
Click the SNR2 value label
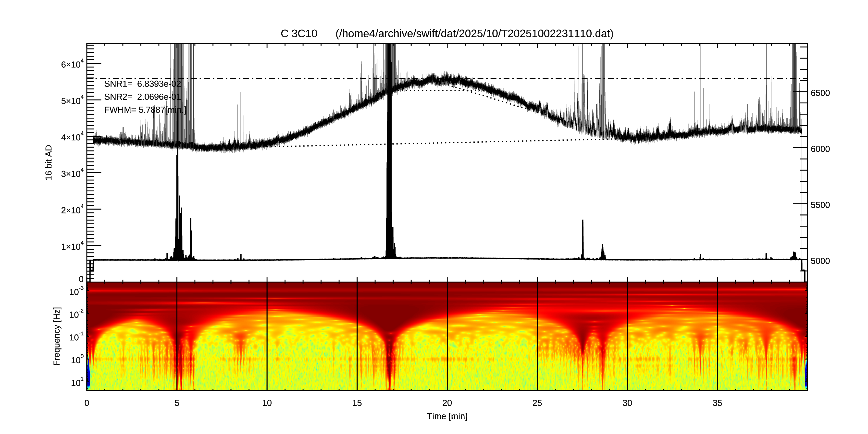tap(139, 97)
